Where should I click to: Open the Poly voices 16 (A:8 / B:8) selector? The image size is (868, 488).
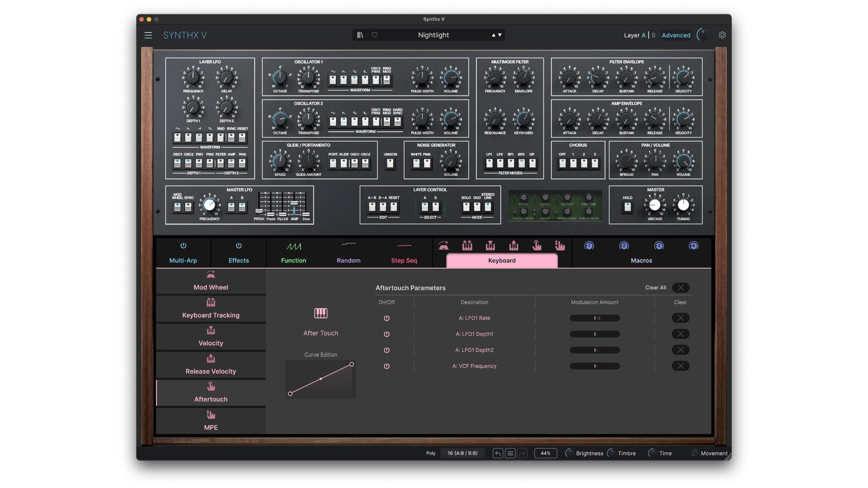point(462,453)
